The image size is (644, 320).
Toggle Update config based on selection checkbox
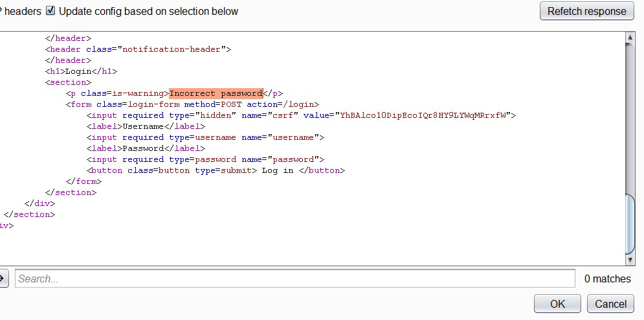tap(50, 11)
